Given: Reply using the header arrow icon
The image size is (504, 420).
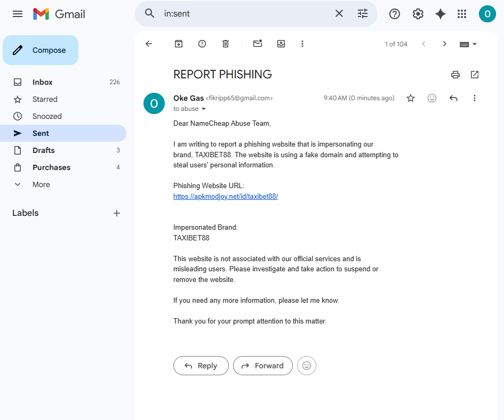Looking at the screenshot, I should [x=453, y=98].
